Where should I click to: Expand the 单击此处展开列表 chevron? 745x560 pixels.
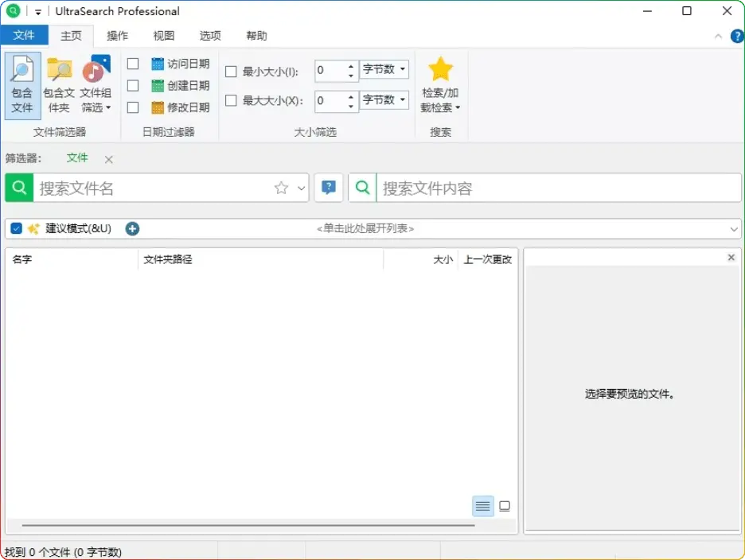pos(734,229)
